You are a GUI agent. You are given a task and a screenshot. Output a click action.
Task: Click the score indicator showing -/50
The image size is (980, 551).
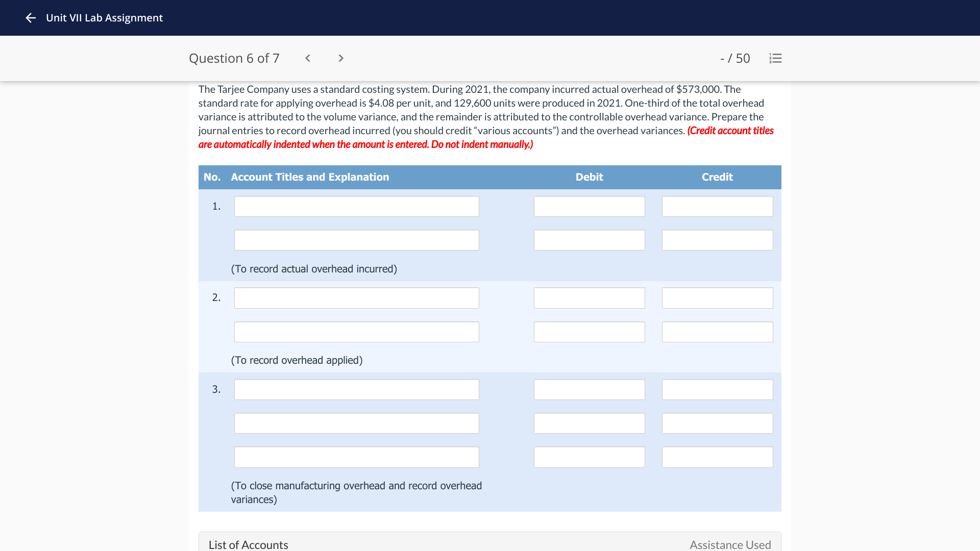click(736, 58)
